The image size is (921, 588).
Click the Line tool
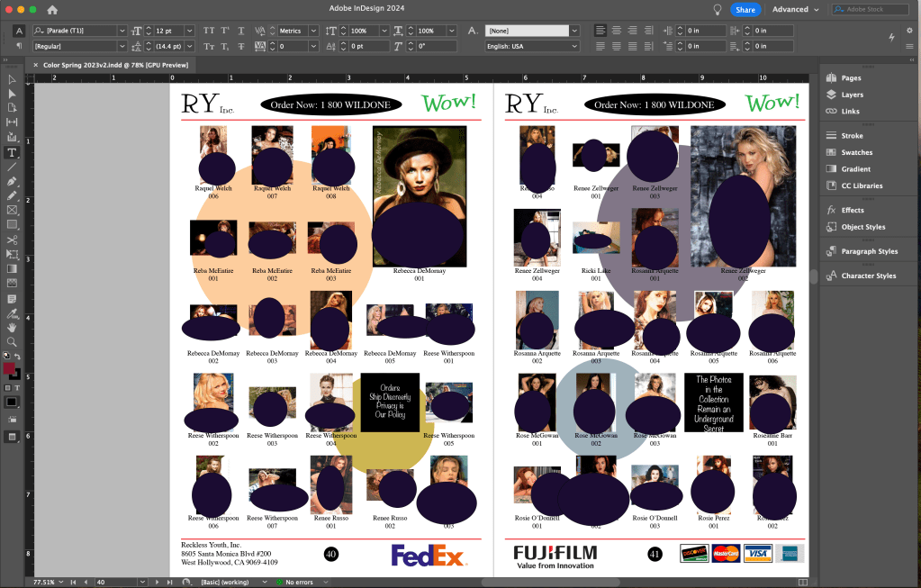pyautogui.click(x=12, y=167)
